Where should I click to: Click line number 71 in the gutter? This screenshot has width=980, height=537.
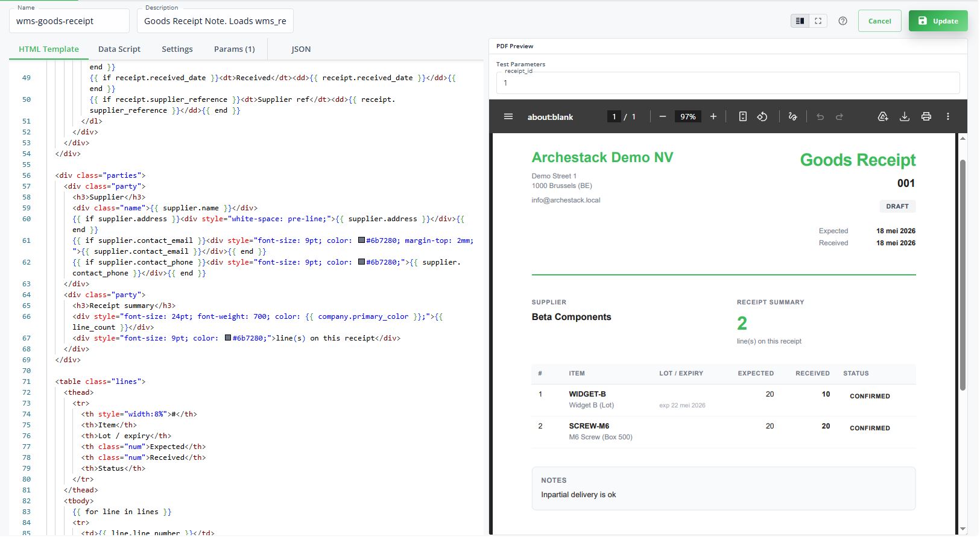click(27, 382)
